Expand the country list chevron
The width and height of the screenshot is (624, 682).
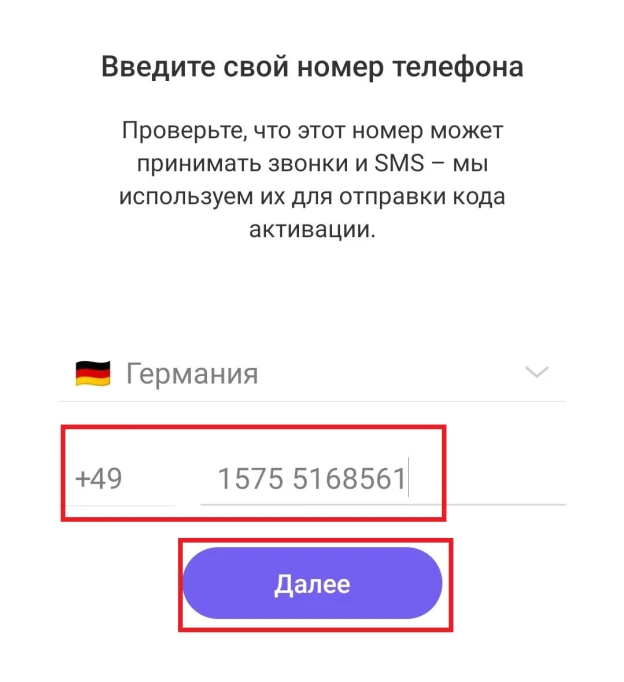[x=537, y=372]
